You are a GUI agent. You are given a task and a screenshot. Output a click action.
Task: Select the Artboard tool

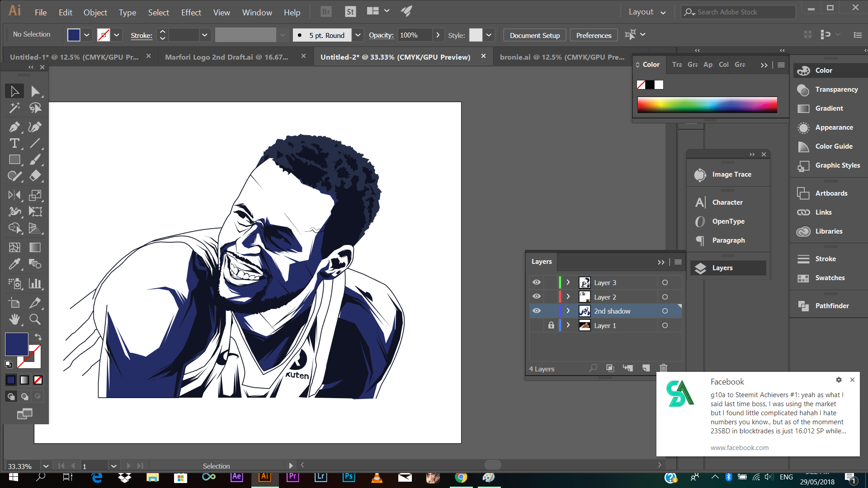coord(14,303)
